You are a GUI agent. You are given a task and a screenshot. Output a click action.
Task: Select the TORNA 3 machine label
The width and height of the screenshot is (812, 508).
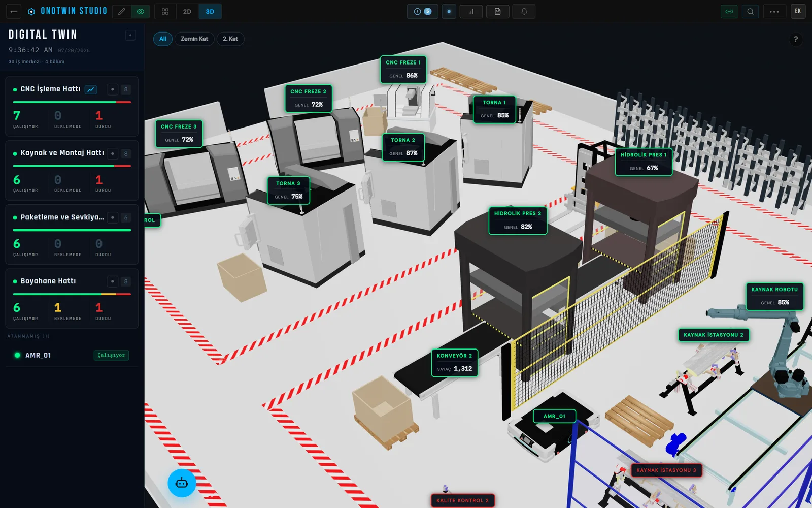(288, 190)
